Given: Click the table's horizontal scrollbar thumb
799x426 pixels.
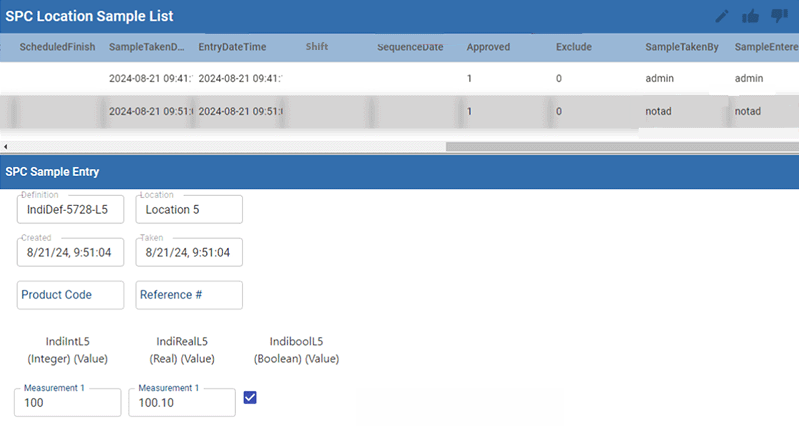Looking at the screenshot, I should click(620, 147).
